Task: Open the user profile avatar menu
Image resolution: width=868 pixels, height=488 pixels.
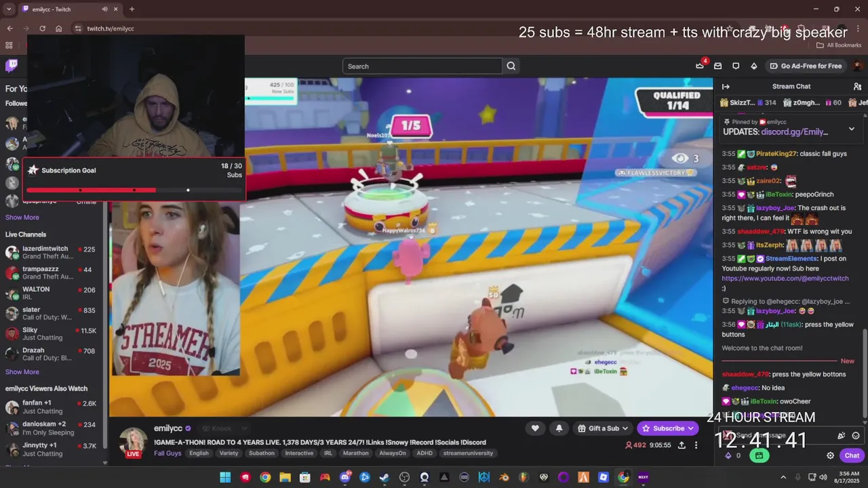Action: 857,66
